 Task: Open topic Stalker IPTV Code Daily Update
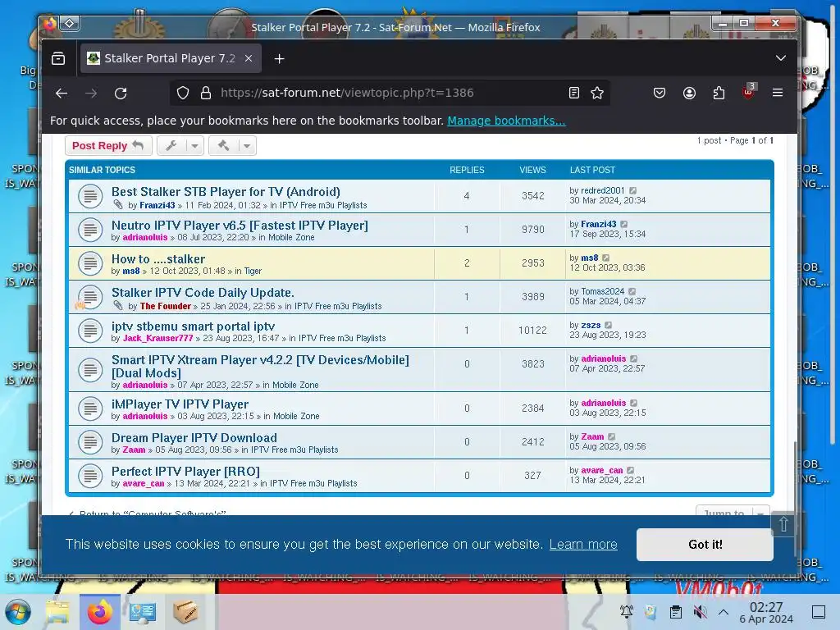coord(203,293)
